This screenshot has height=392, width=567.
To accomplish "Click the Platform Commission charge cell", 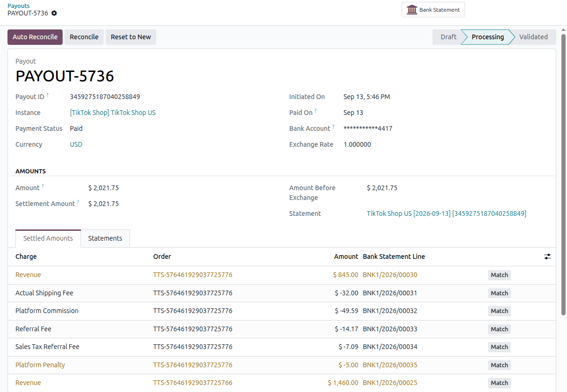I will coord(47,311).
